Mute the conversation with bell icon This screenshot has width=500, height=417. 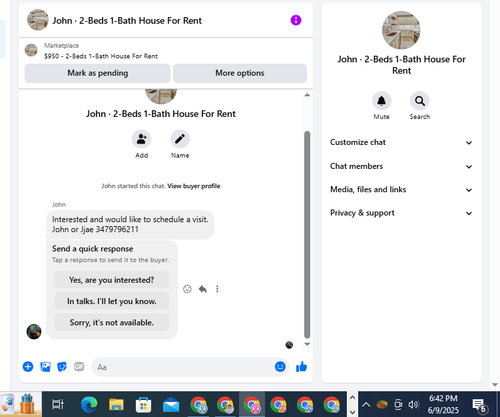coord(381,101)
